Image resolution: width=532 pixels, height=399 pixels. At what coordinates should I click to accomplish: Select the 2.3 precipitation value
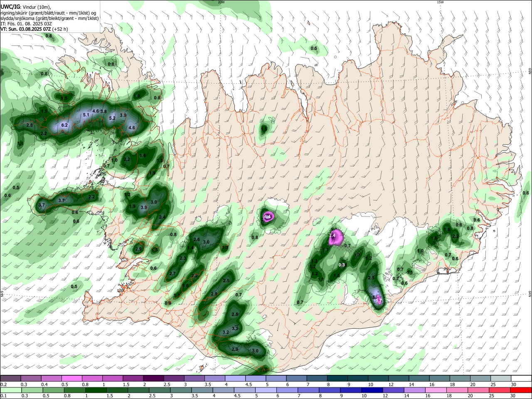point(183,258)
